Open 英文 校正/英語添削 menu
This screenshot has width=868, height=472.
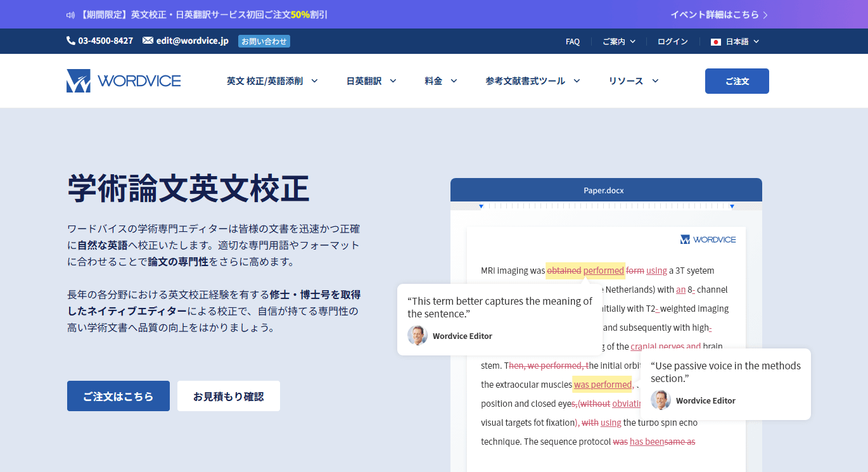tap(272, 81)
